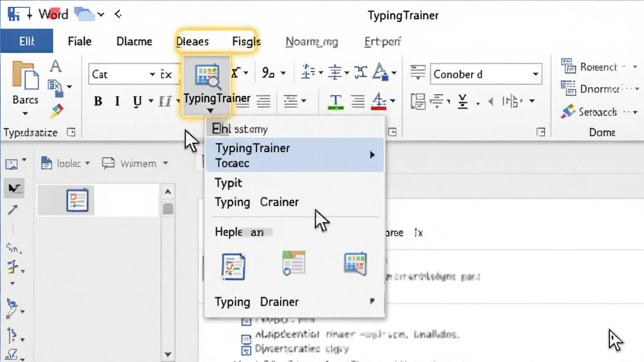The image size is (644, 362).
Task: Click the colorful grid icon in menu
Action: [355, 263]
